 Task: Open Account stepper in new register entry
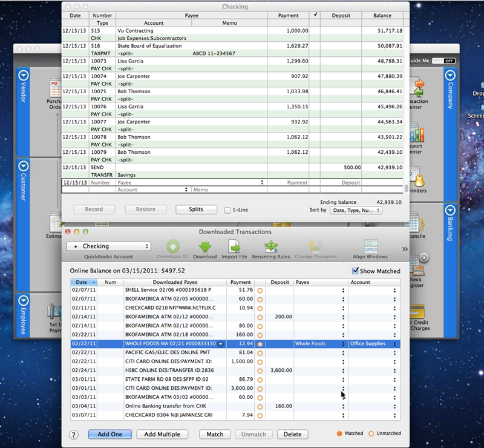click(x=186, y=189)
